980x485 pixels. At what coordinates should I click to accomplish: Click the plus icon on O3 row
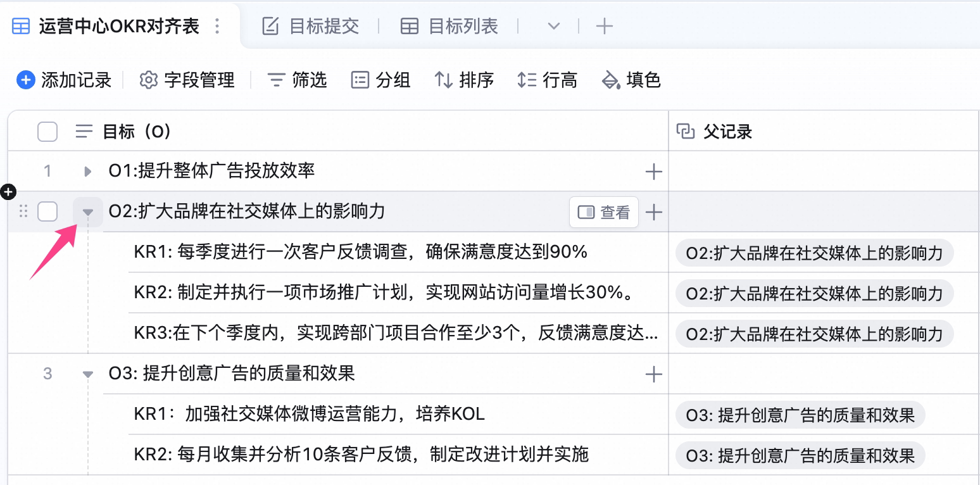pyautogui.click(x=653, y=374)
